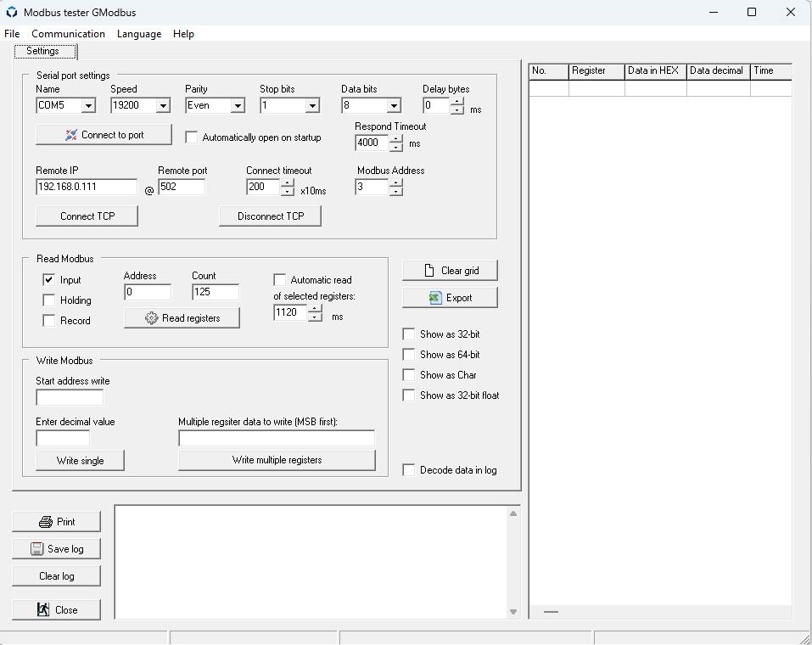The width and height of the screenshot is (812, 645).
Task: Toggle Show as 32-bit float option
Action: [409, 395]
